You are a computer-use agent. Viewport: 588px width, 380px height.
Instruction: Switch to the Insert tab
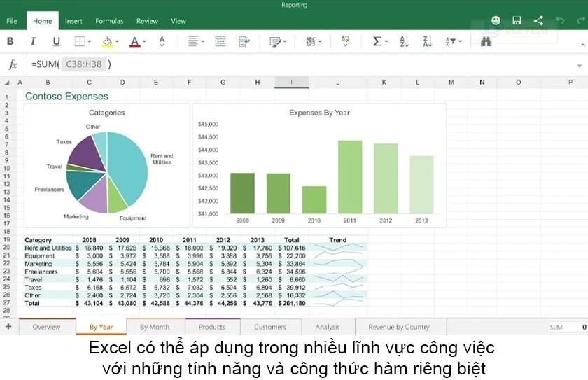pos(73,21)
